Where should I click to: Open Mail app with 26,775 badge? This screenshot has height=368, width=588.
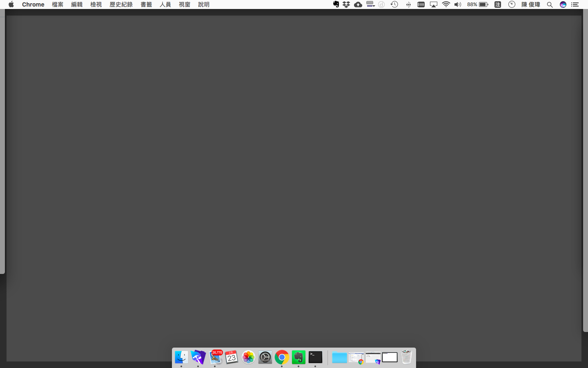coord(215,357)
